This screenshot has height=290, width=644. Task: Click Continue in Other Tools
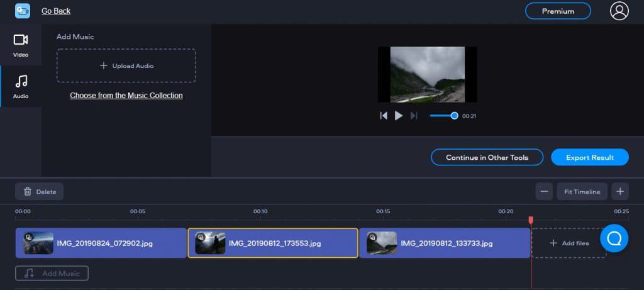(487, 157)
